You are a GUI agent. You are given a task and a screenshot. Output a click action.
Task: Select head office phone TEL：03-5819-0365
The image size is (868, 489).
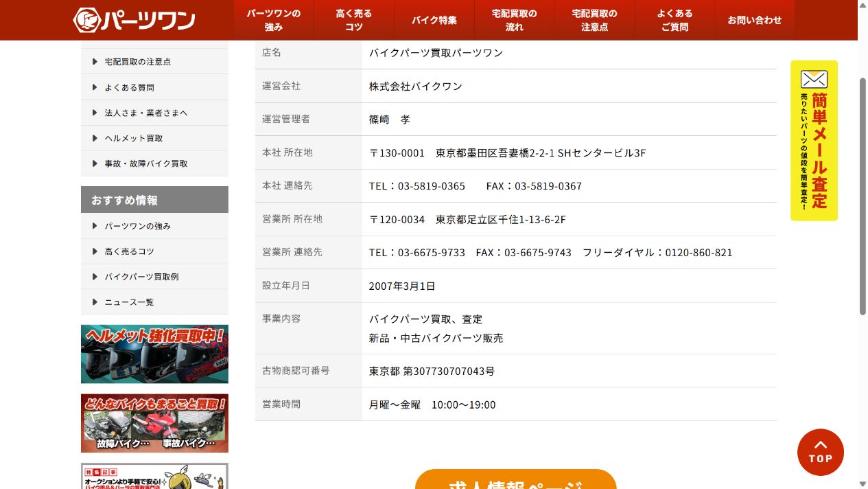pos(417,186)
